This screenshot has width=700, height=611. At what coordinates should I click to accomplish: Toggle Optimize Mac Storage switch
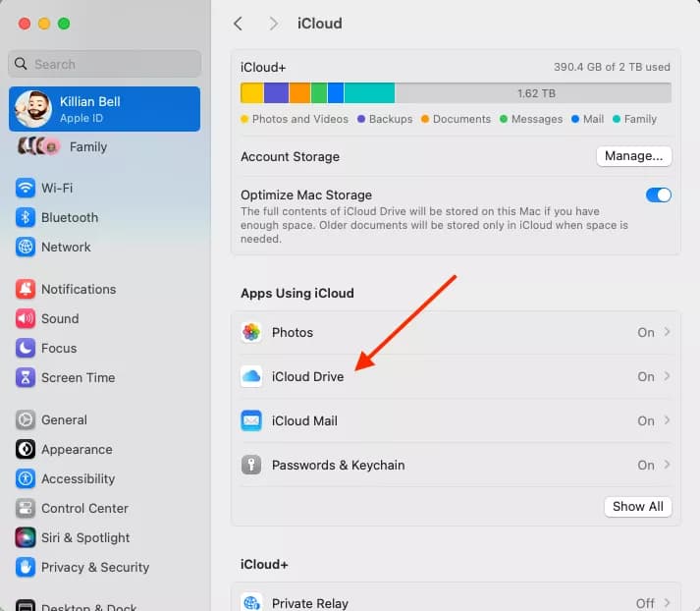coord(659,195)
